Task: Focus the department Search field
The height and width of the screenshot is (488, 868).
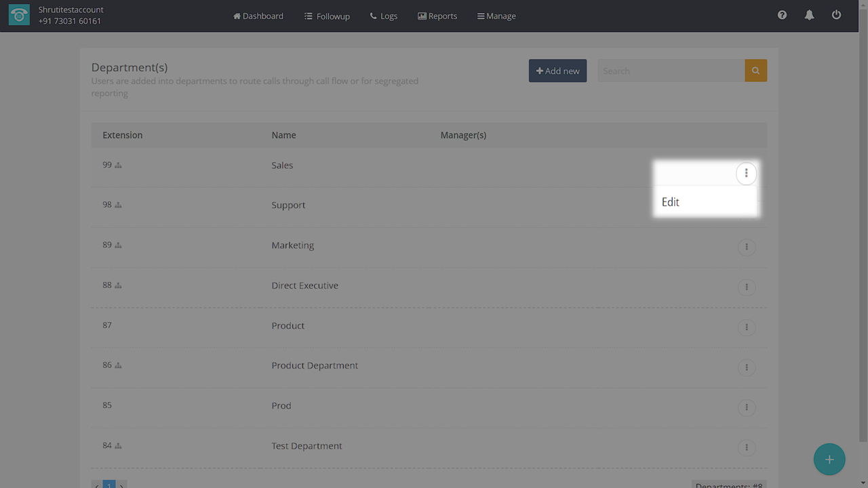Action: [670, 70]
